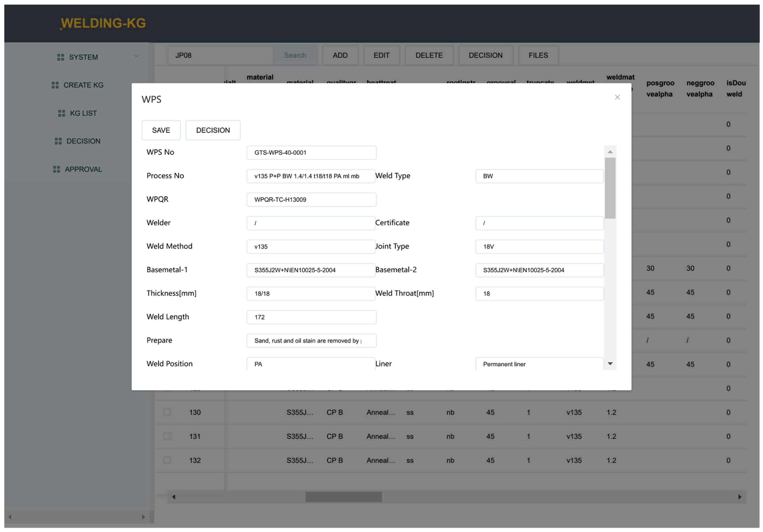Open the KG LIST menu item

[83, 113]
